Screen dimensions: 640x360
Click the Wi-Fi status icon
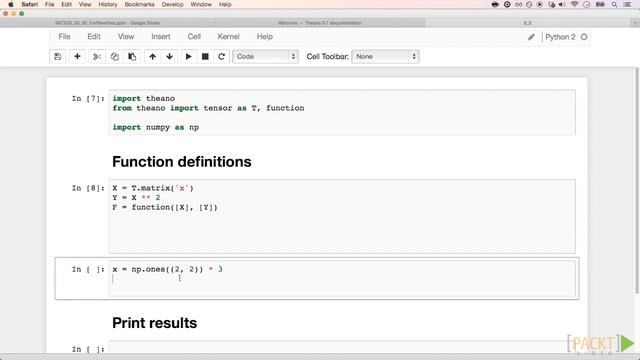tap(575, 4)
